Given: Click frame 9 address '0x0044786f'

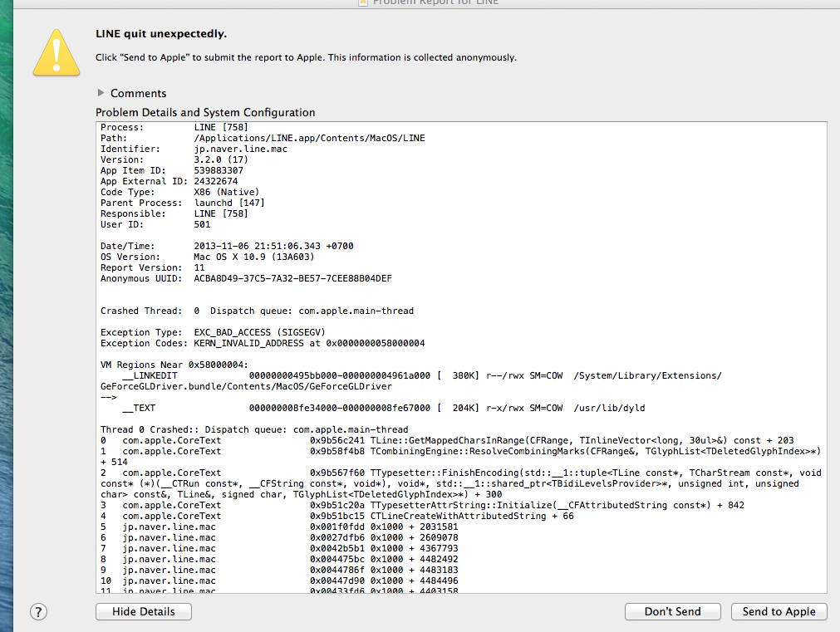Looking at the screenshot, I should (337, 570).
